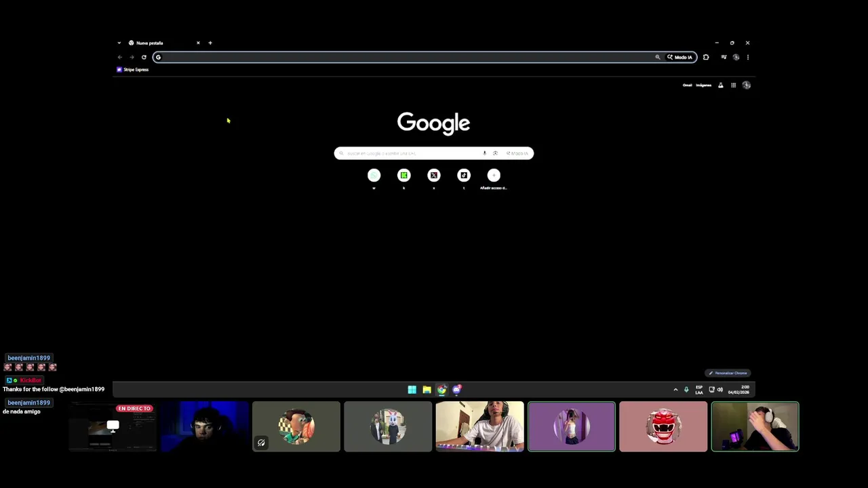Open the Imágenes link
Viewport: 868px width, 488px height.
[704, 85]
